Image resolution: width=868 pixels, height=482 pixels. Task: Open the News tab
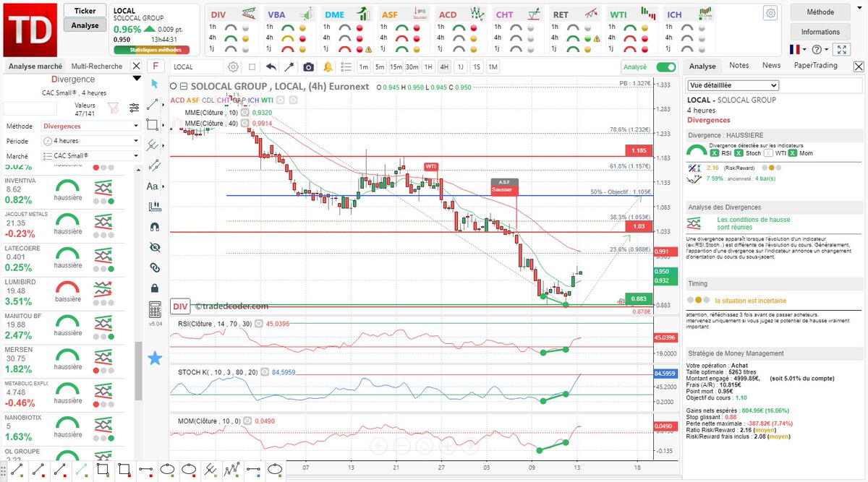pyautogui.click(x=771, y=65)
